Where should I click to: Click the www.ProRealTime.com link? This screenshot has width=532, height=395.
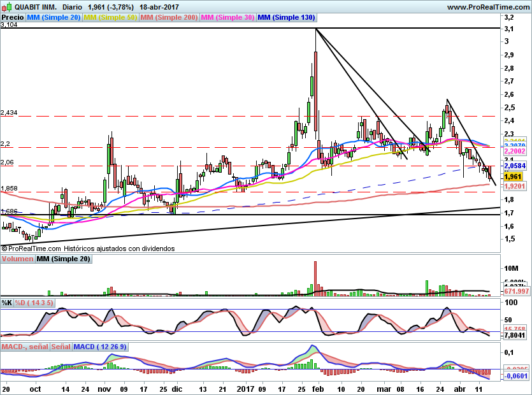tap(488, 6)
